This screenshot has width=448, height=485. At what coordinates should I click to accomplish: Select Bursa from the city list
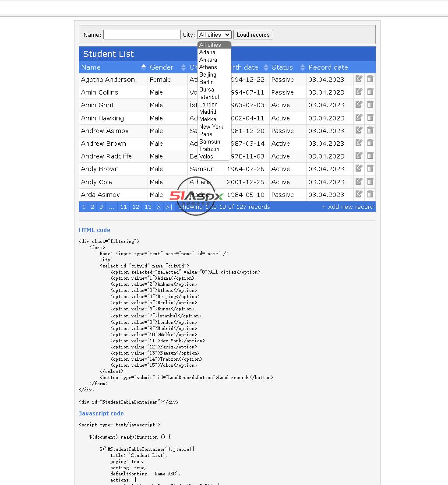(x=214, y=89)
